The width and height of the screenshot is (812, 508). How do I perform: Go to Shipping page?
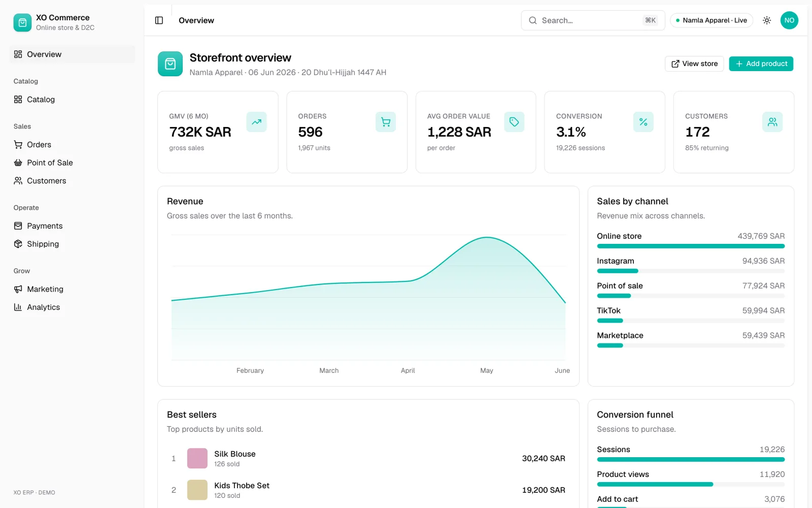click(72, 244)
